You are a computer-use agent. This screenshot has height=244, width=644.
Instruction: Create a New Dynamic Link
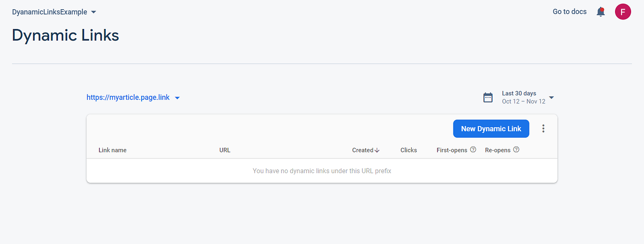[491, 129]
